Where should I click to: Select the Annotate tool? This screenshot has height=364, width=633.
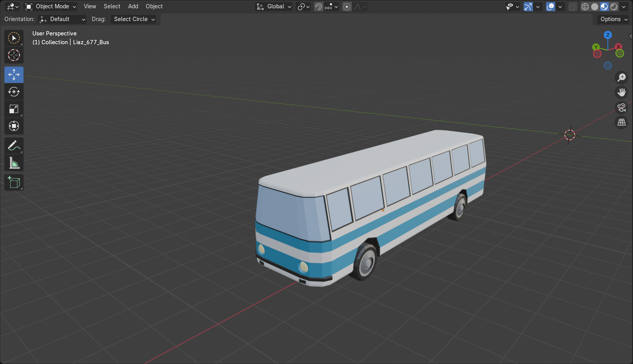(x=14, y=146)
